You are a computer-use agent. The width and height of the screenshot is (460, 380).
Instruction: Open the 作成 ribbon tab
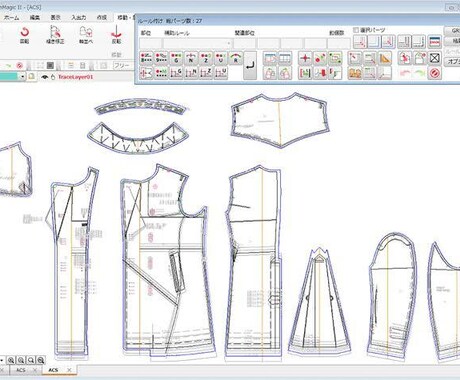102,18
